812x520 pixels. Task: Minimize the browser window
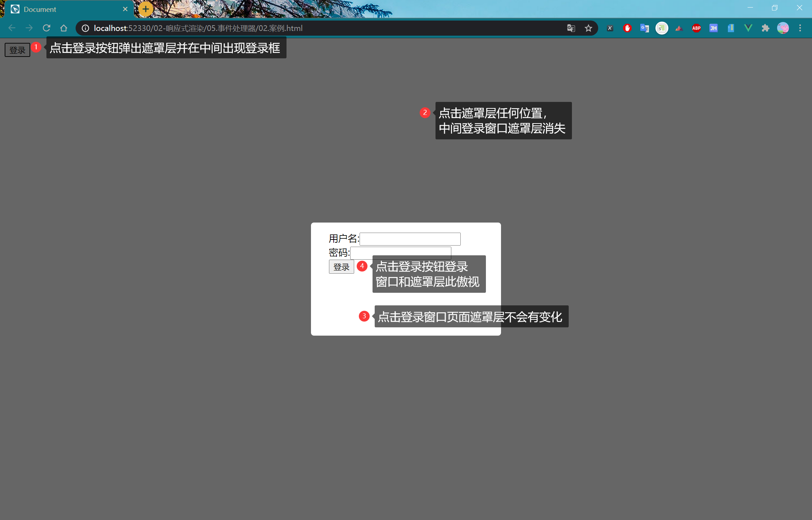point(750,8)
